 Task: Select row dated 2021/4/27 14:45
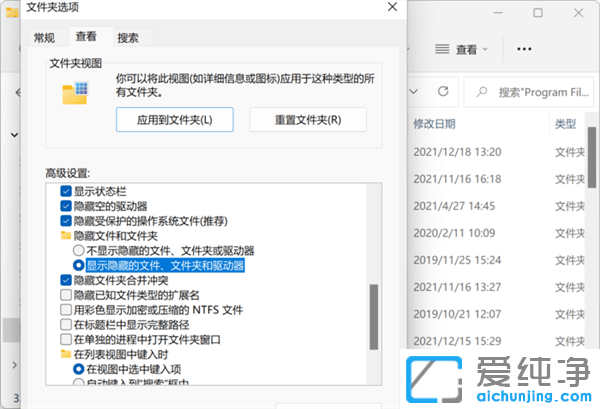(497, 206)
